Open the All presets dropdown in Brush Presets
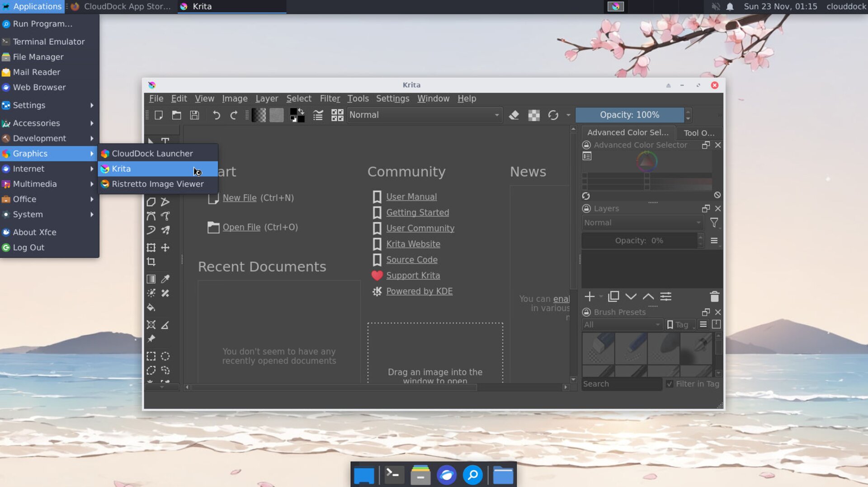868x487 pixels. click(x=622, y=324)
